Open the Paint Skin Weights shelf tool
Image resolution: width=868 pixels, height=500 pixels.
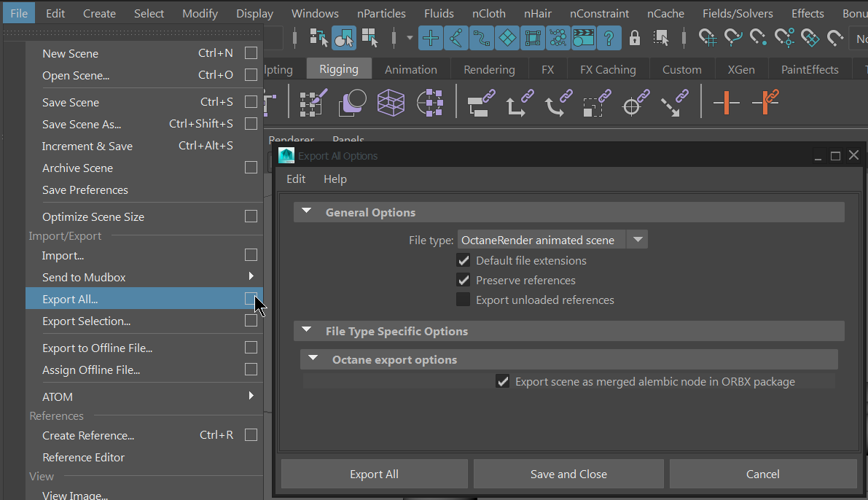313,103
